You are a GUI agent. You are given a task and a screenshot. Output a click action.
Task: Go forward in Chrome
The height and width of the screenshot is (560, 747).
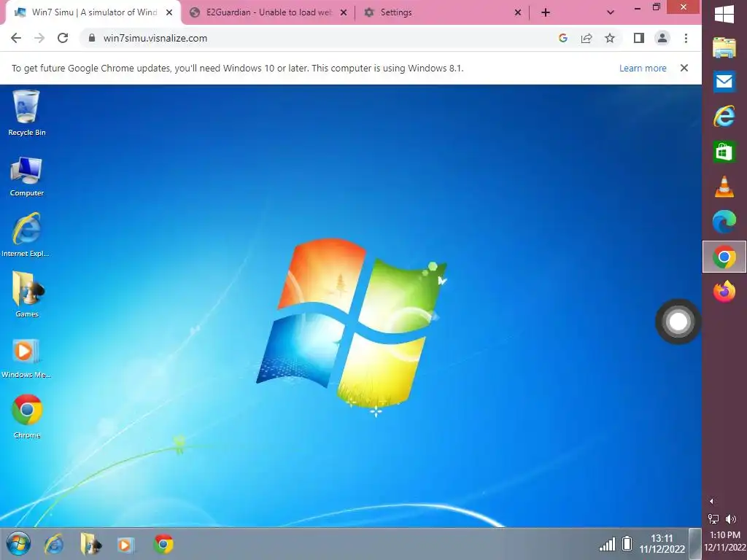(39, 38)
